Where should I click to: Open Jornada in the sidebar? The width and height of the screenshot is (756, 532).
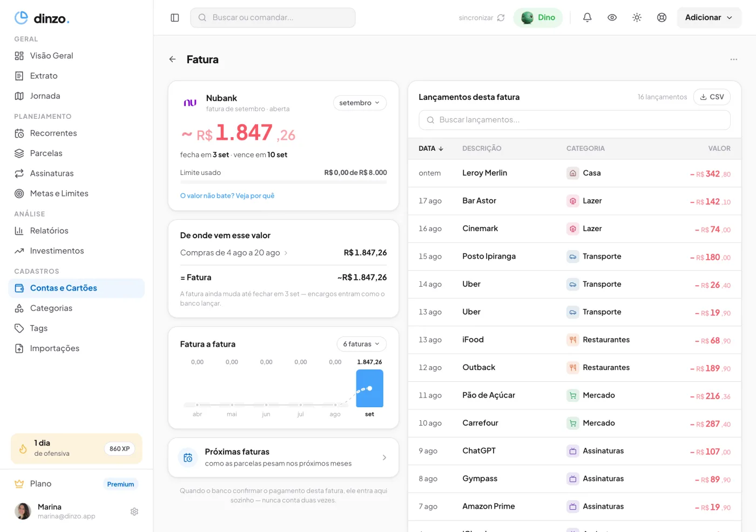pos(77,96)
